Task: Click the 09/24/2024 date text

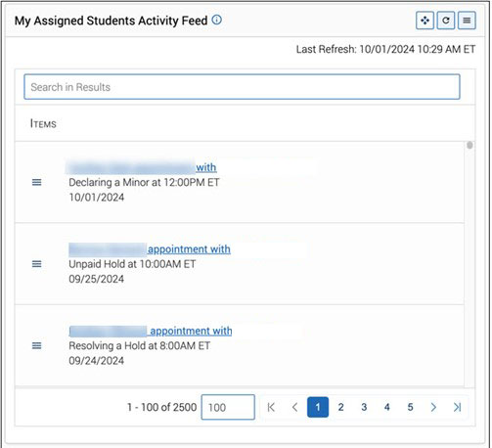Action: [97, 361]
